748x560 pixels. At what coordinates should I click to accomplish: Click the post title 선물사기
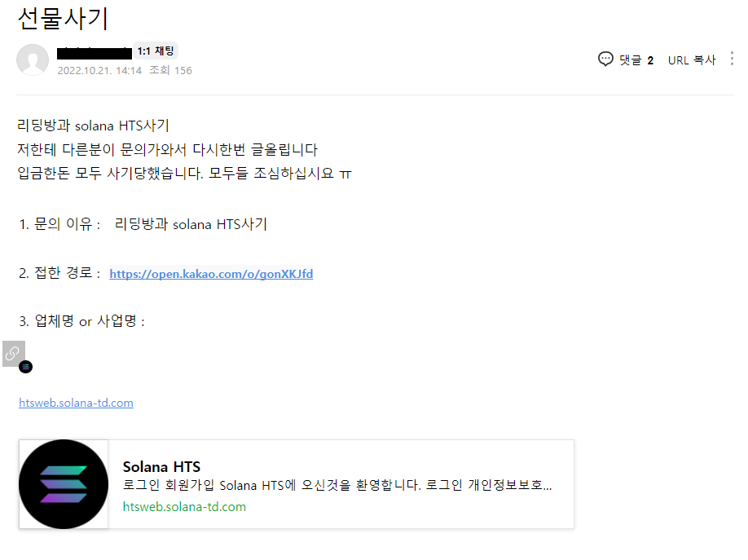(63, 18)
